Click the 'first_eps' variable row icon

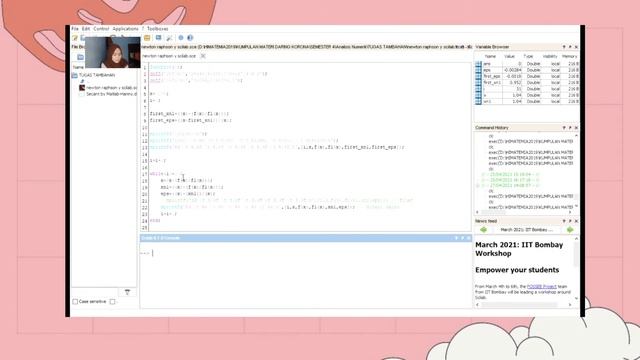click(478, 76)
